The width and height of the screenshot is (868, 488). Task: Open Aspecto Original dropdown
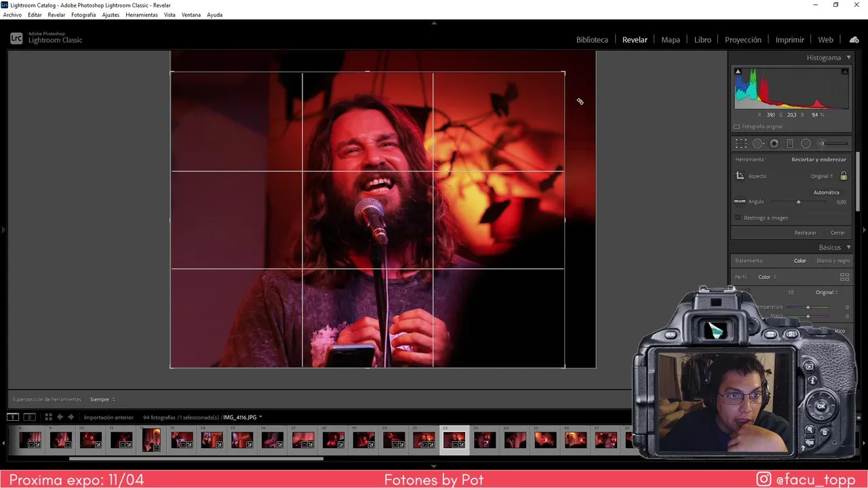pos(822,176)
